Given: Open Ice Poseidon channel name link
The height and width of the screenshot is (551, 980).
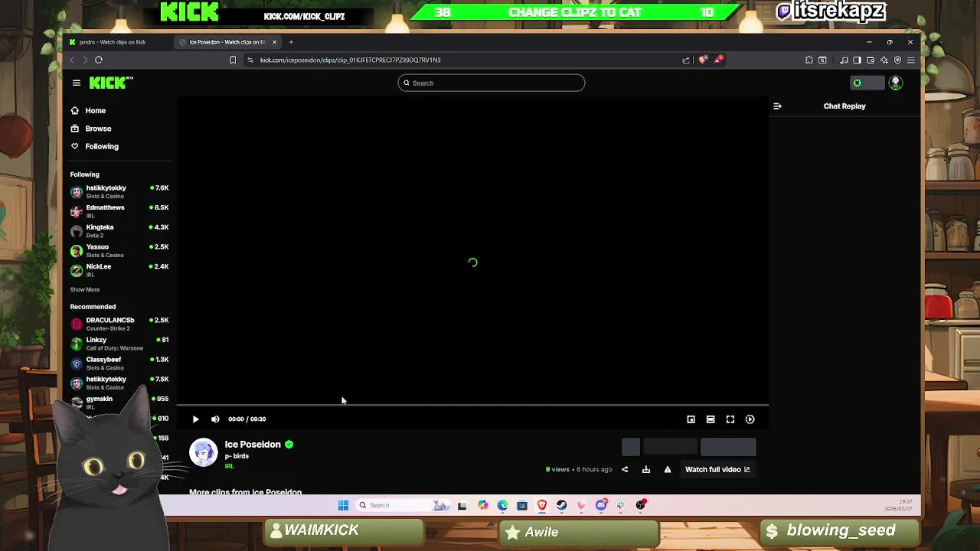Looking at the screenshot, I should [253, 445].
